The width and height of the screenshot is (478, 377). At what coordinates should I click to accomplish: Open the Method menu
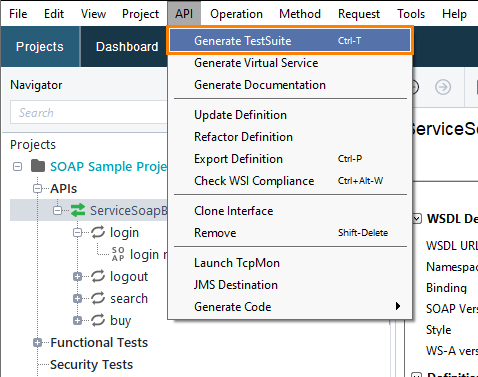[x=300, y=14]
